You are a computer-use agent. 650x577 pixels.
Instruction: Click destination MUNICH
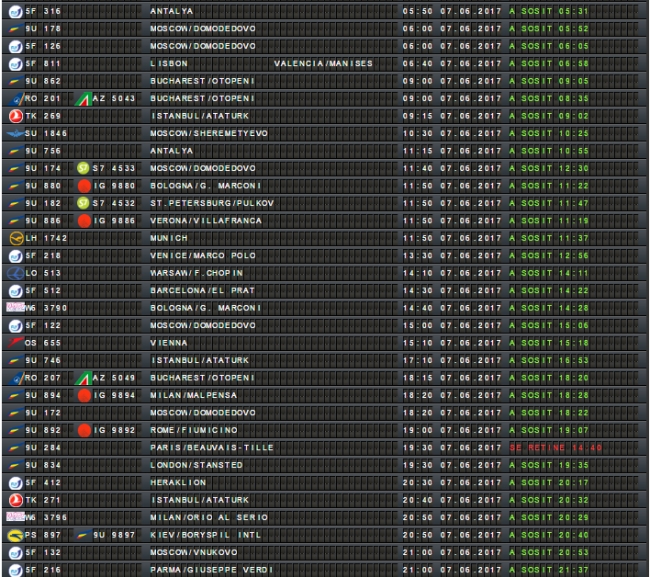click(169, 238)
